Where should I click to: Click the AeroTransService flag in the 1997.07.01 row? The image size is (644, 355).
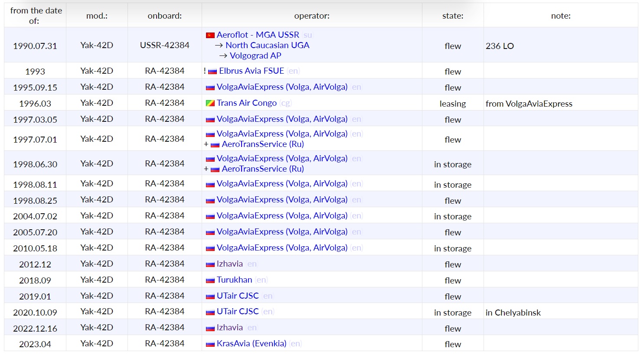pyautogui.click(x=215, y=144)
